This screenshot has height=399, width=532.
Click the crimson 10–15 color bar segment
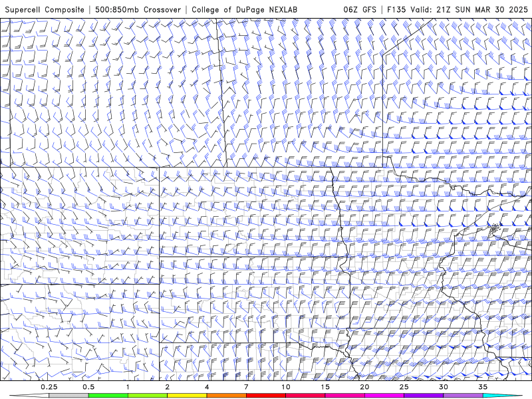tap(305, 396)
